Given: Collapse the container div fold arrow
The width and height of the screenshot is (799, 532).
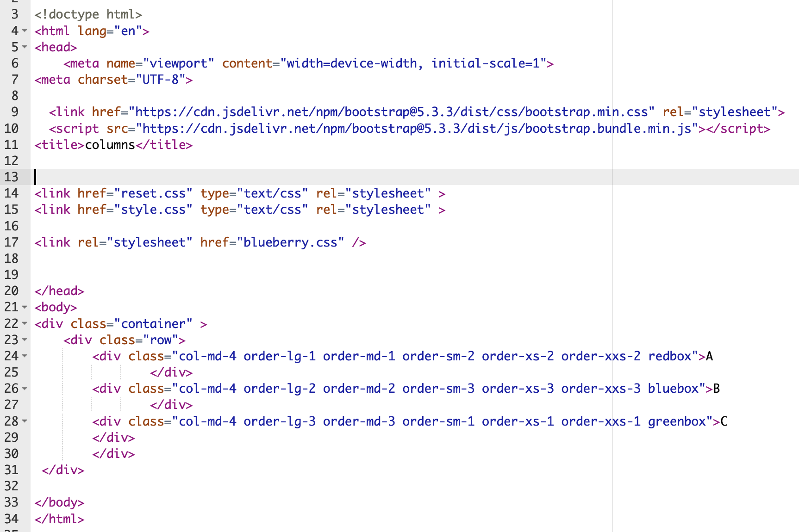Looking at the screenshot, I should [x=24, y=323].
